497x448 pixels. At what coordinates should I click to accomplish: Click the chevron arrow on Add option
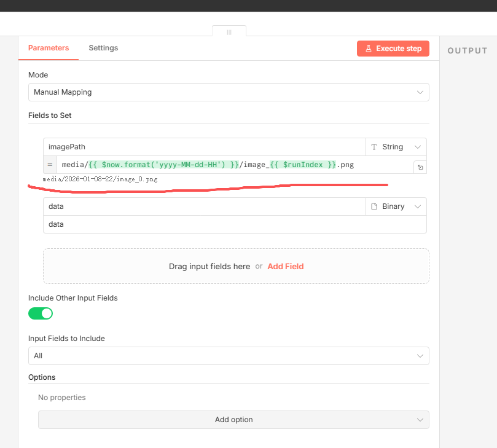pyautogui.click(x=420, y=420)
